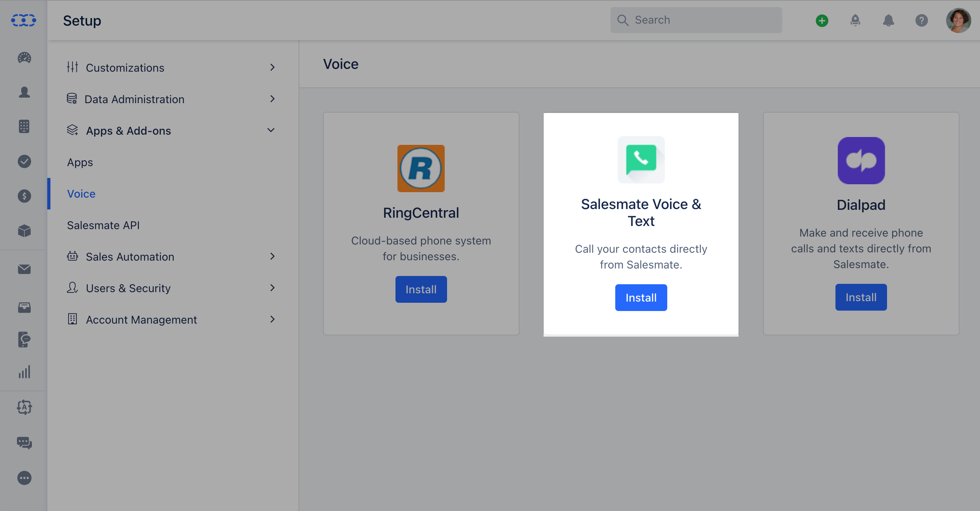Click the Salesmate Voice & Text title
The height and width of the screenshot is (511, 980).
tap(641, 213)
